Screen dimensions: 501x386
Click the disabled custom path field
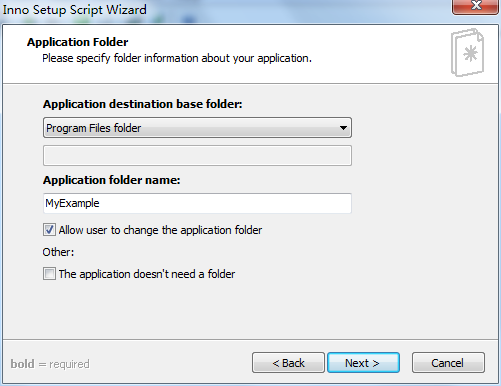tap(197, 155)
